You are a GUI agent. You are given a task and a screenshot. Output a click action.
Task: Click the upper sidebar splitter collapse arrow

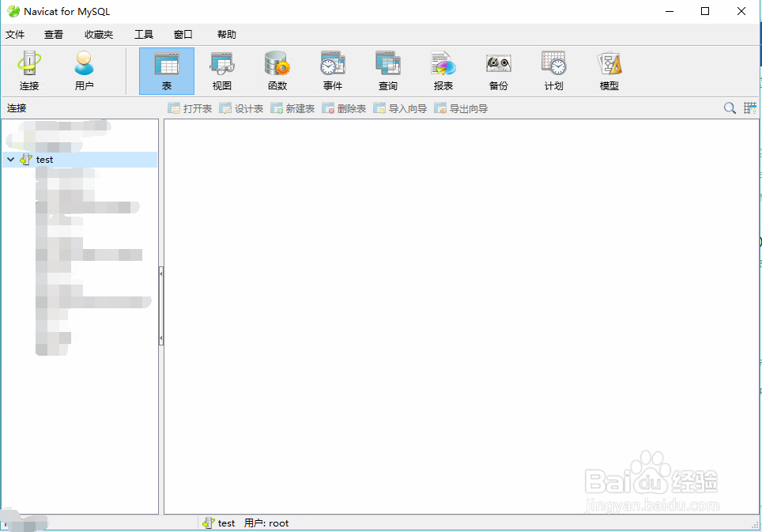coord(160,274)
